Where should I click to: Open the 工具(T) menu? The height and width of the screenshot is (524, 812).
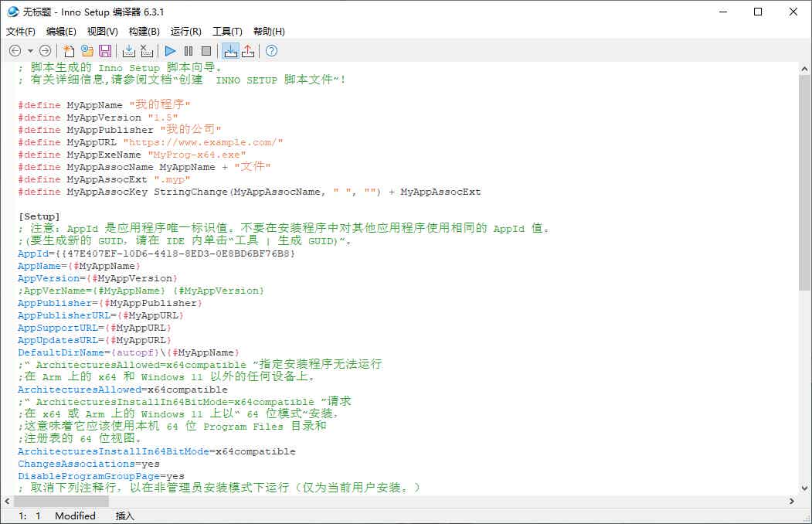(227, 32)
